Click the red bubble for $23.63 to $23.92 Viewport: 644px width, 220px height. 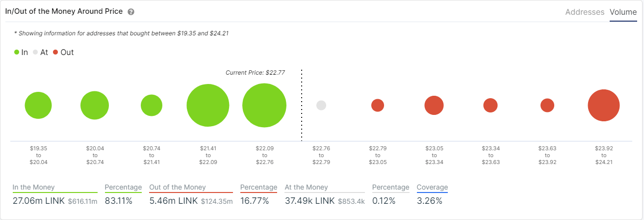click(547, 106)
